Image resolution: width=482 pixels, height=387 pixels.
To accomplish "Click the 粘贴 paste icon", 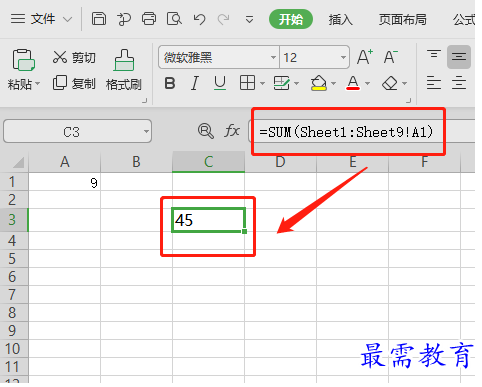I will pyautogui.click(x=23, y=60).
